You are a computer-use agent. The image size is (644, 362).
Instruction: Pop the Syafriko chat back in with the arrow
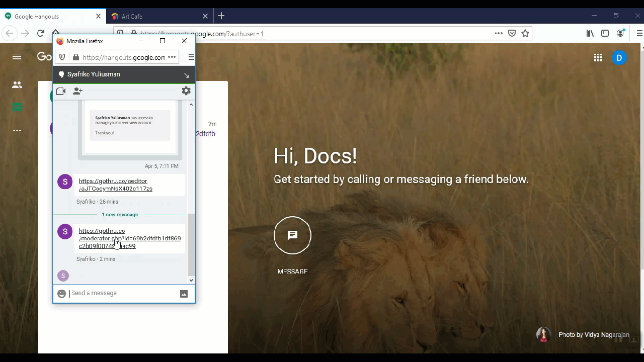click(187, 75)
